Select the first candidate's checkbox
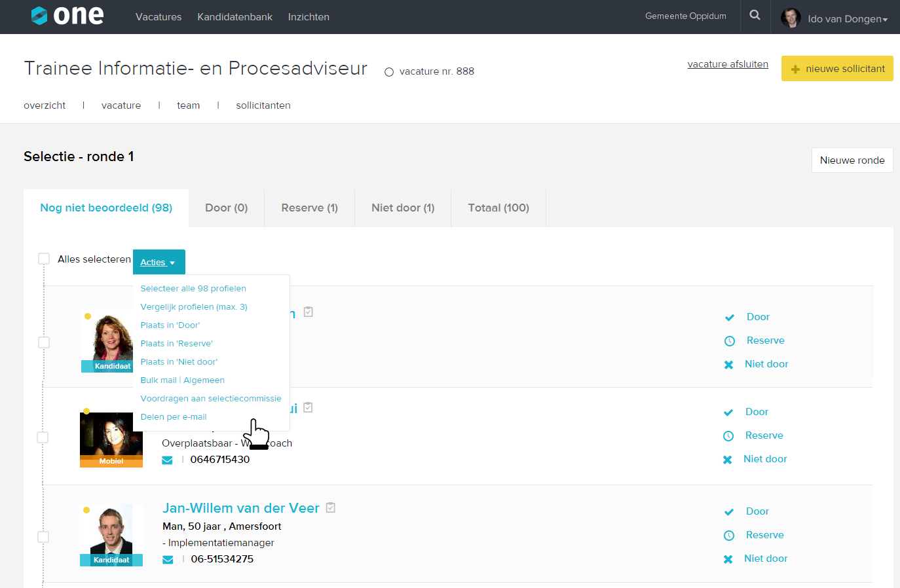The height and width of the screenshot is (588, 900). tap(44, 342)
